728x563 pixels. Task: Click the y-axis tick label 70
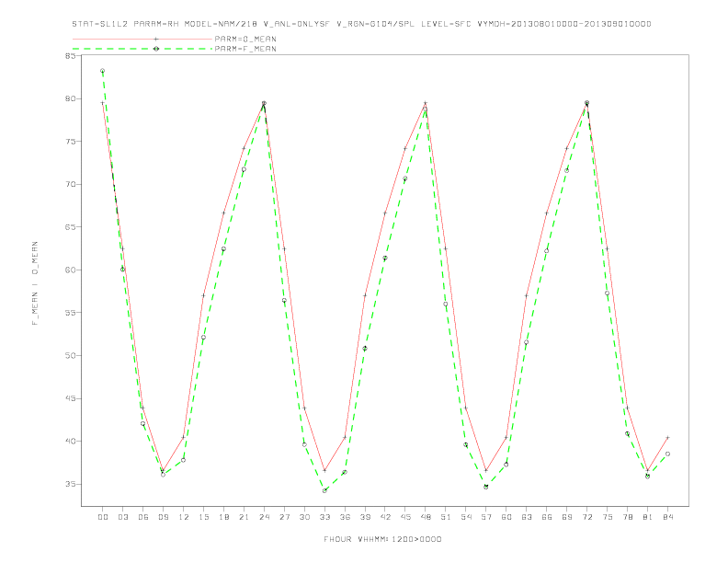point(71,184)
